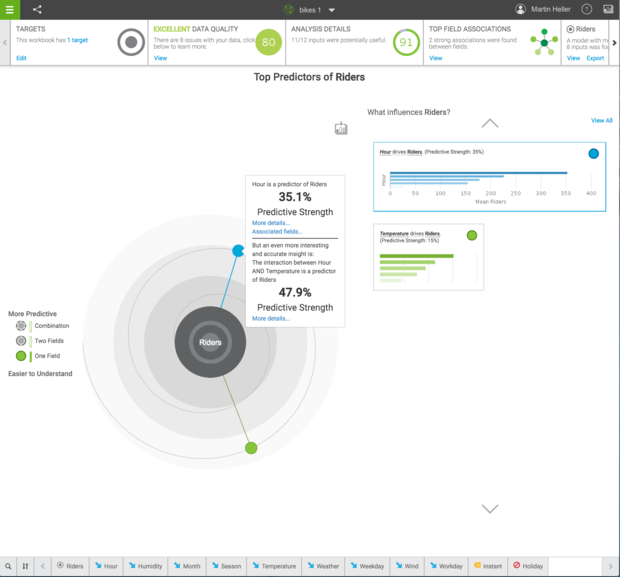
Task: Click the search magnifier in bottom bar
Action: coord(8,566)
